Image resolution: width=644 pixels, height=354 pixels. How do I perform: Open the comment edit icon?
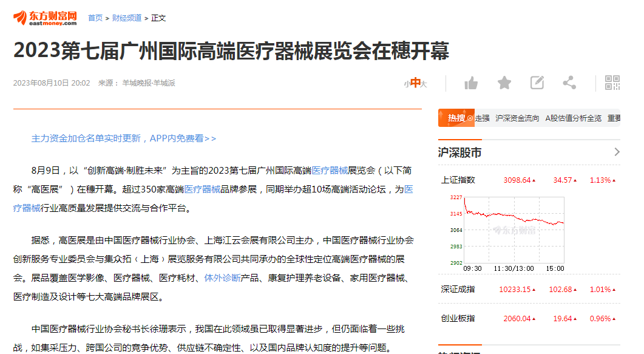537,83
